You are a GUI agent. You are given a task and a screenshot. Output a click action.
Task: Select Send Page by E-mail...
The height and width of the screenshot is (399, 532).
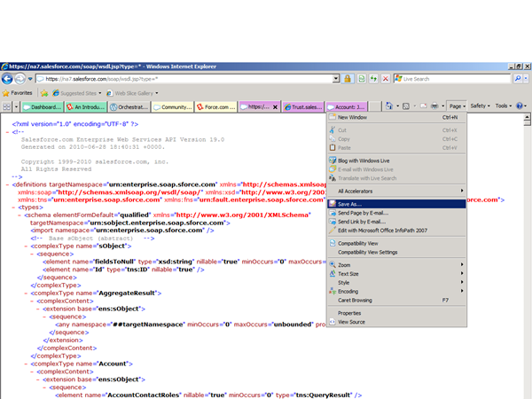point(396,213)
